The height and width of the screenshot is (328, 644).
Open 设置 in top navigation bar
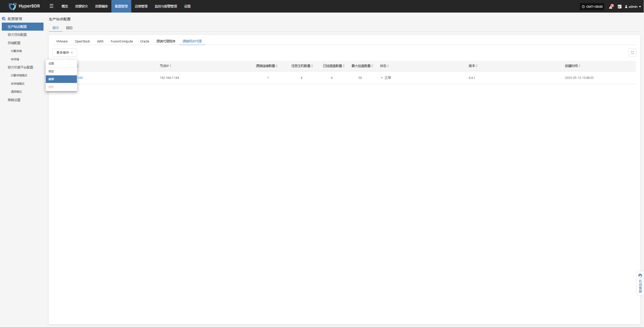[187, 6]
